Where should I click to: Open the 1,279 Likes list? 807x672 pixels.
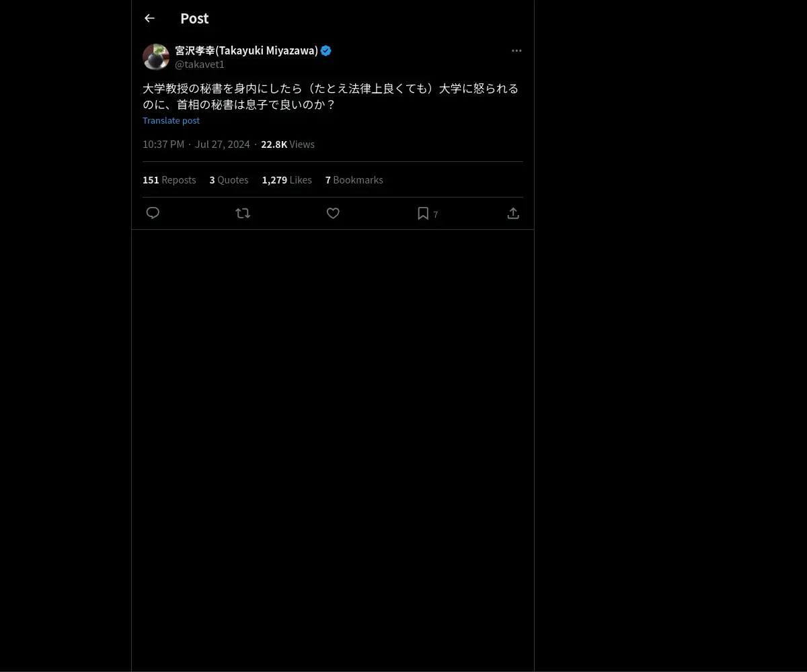(286, 179)
